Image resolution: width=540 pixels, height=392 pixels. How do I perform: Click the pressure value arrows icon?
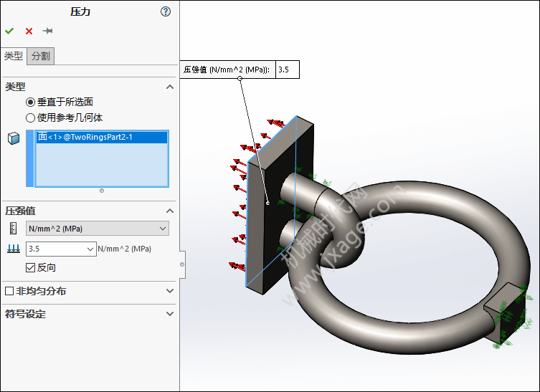14,249
